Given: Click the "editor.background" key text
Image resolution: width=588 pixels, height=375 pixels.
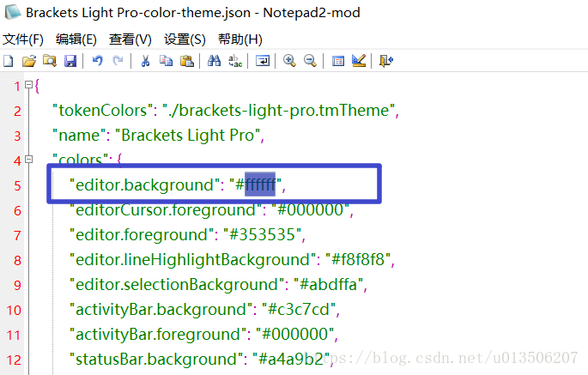Looking at the screenshot, I should click(x=144, y=184).
